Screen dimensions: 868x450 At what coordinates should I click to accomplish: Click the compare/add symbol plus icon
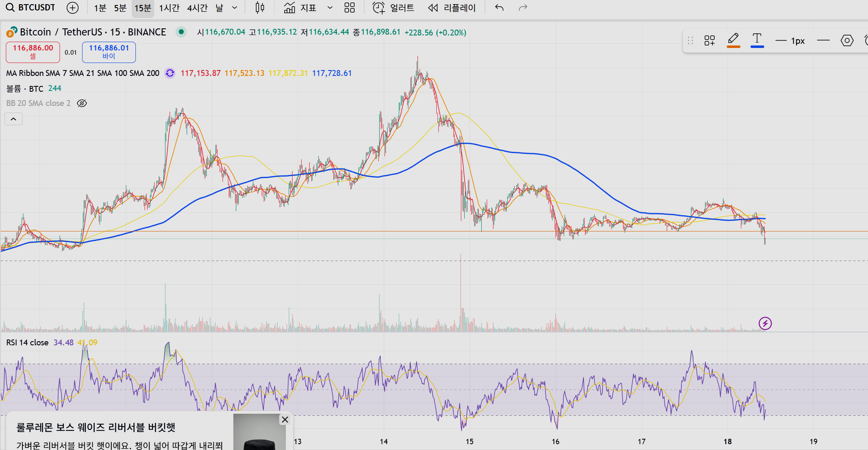[x=73, y=8]
